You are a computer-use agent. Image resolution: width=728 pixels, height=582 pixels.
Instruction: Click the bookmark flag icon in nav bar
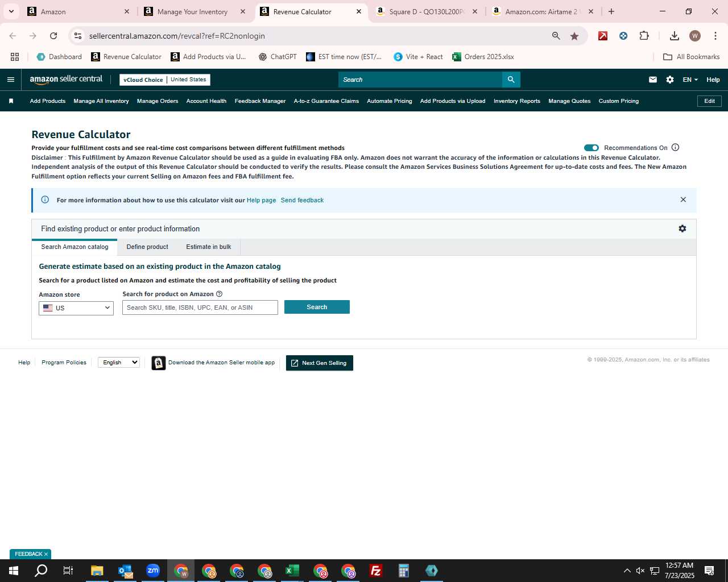[x=11, y=101]
